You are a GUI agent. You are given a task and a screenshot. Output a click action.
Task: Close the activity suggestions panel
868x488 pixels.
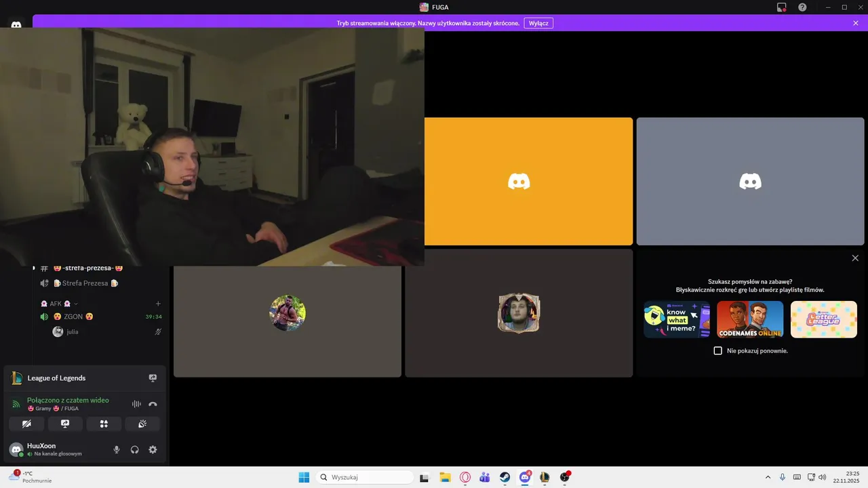point(855,258)
